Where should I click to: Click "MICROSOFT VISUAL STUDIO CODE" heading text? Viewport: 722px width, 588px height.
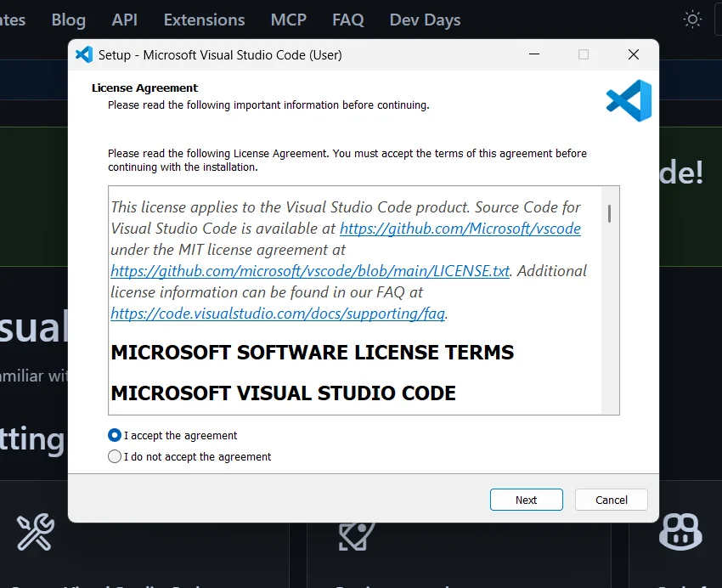283,393
